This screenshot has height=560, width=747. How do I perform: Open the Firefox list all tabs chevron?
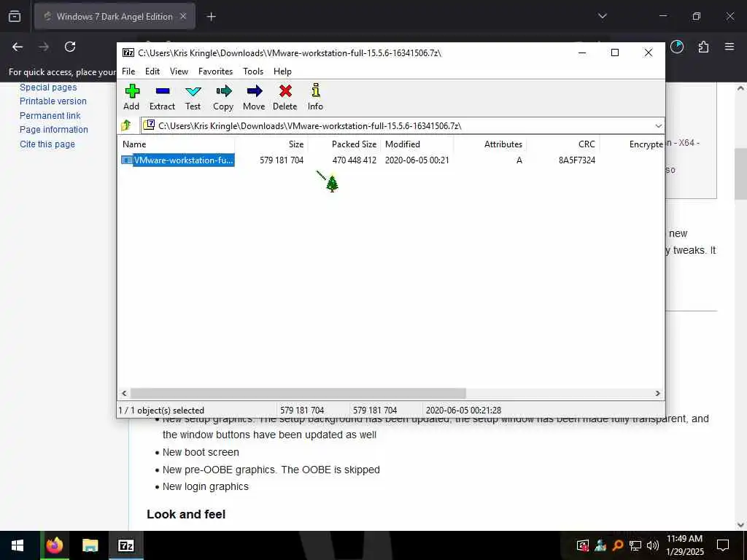pos(603,16)
